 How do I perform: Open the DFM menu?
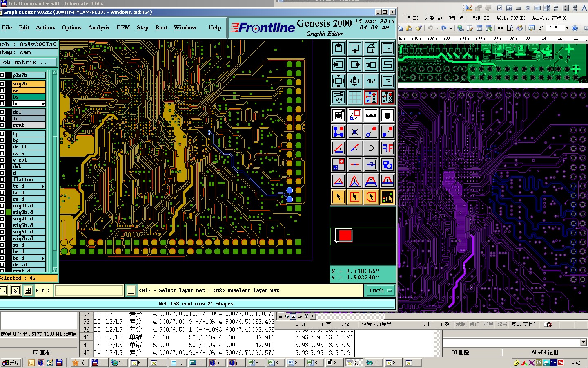point(123,28)
